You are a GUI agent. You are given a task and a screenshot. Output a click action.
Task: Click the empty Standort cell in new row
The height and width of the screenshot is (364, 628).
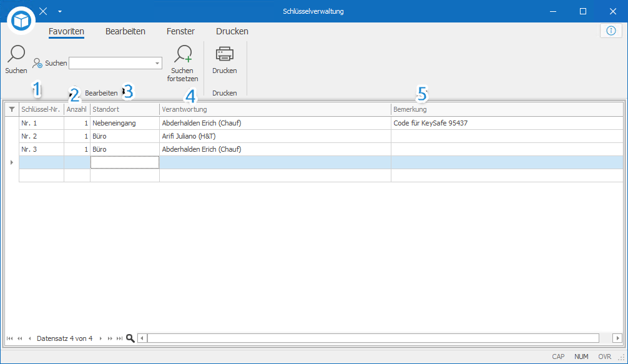click(x=125, y=162)
